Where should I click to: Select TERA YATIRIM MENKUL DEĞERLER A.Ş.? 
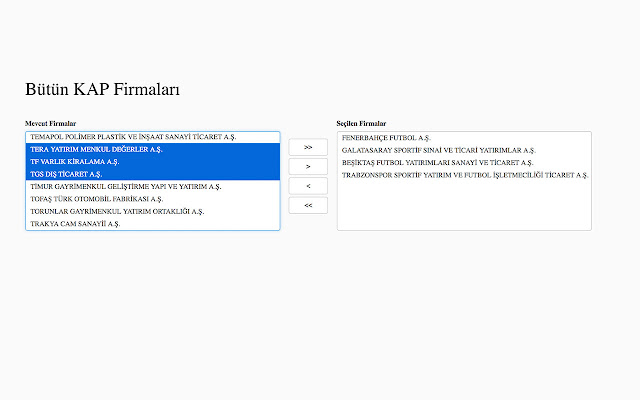pyautogui.click(x=153, y=149)
